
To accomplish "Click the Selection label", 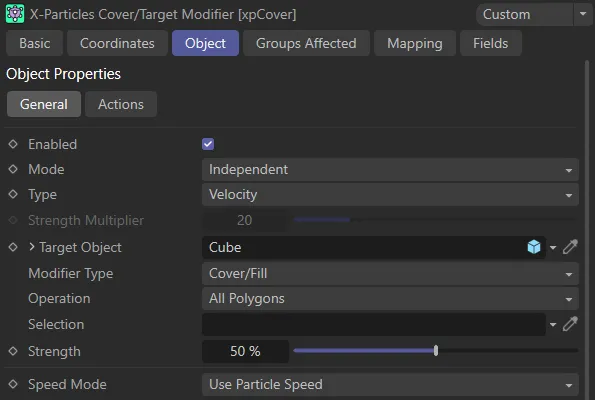I will coord(56,324).
